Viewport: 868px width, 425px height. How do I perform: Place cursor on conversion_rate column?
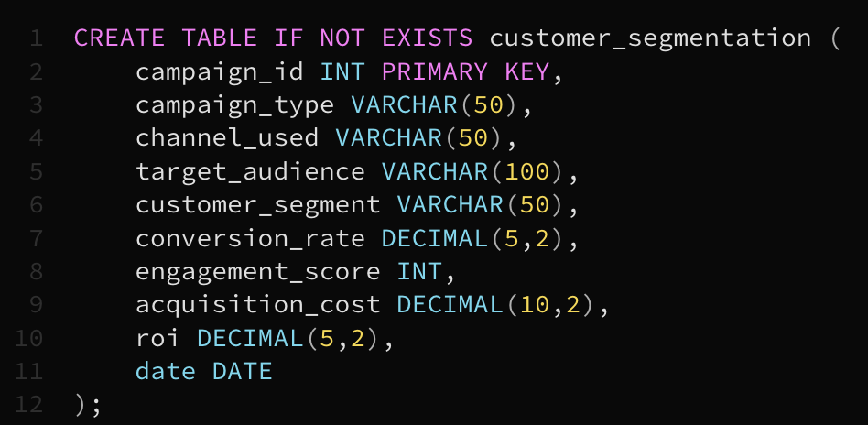coord(250,238)
